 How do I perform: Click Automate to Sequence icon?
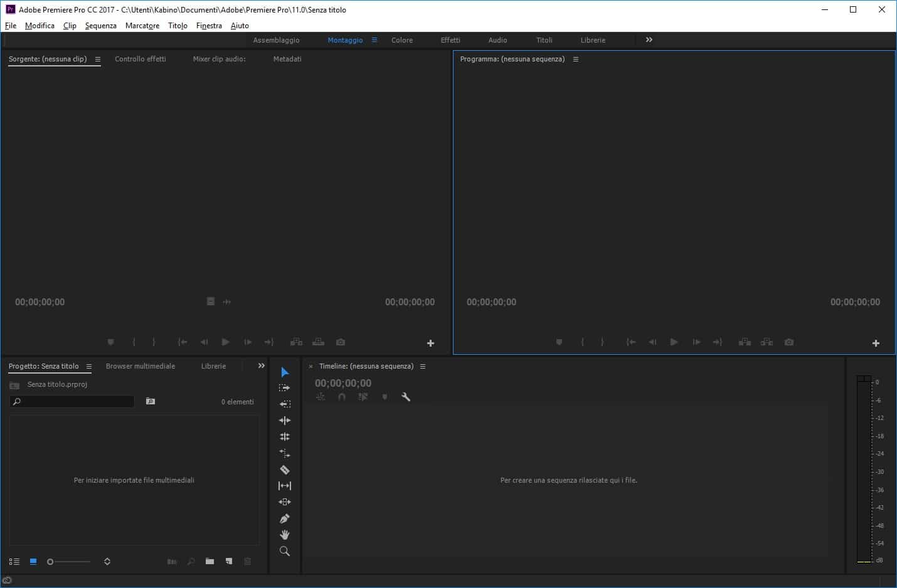172,562
